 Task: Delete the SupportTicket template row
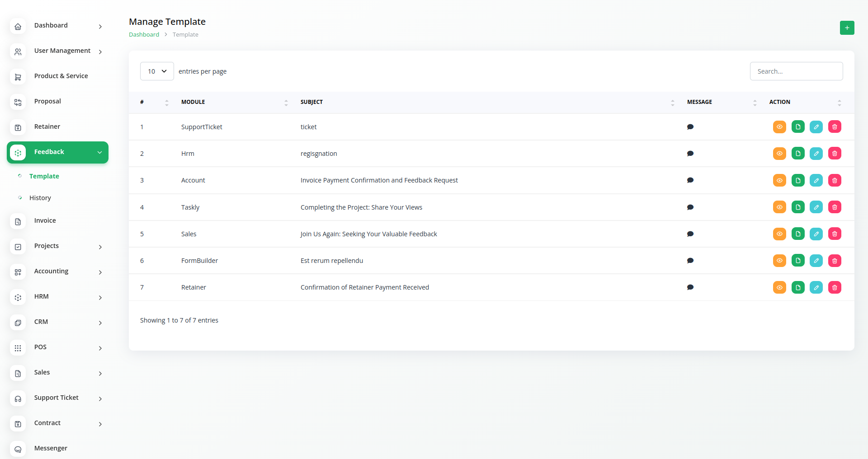835,127
